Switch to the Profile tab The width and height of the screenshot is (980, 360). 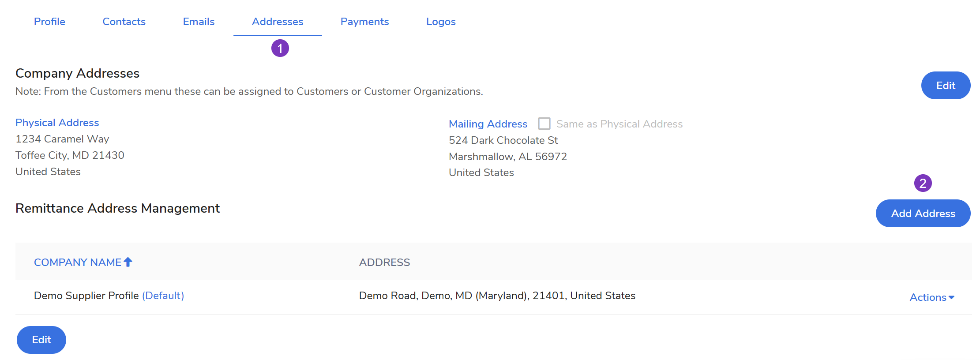(x=49, y=22)
